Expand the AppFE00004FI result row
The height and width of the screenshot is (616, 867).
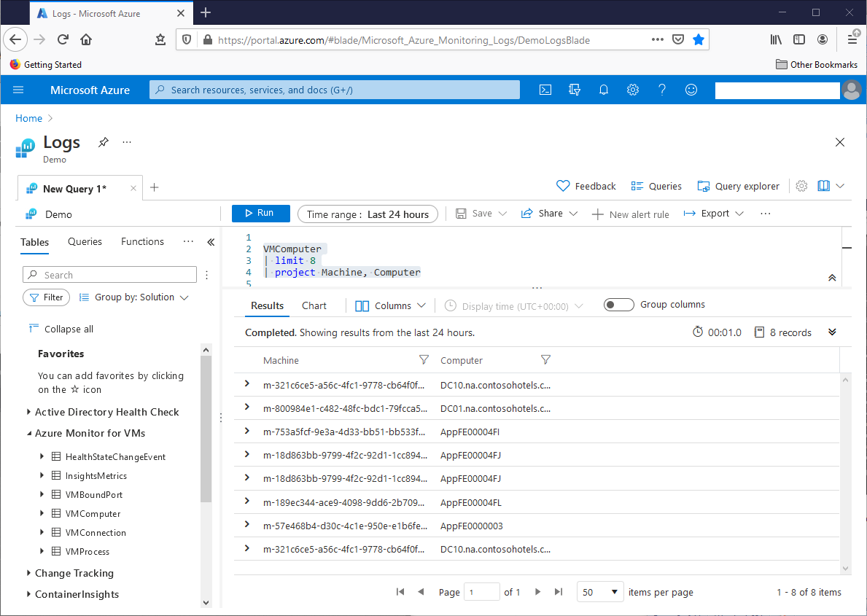pos(247,431)
